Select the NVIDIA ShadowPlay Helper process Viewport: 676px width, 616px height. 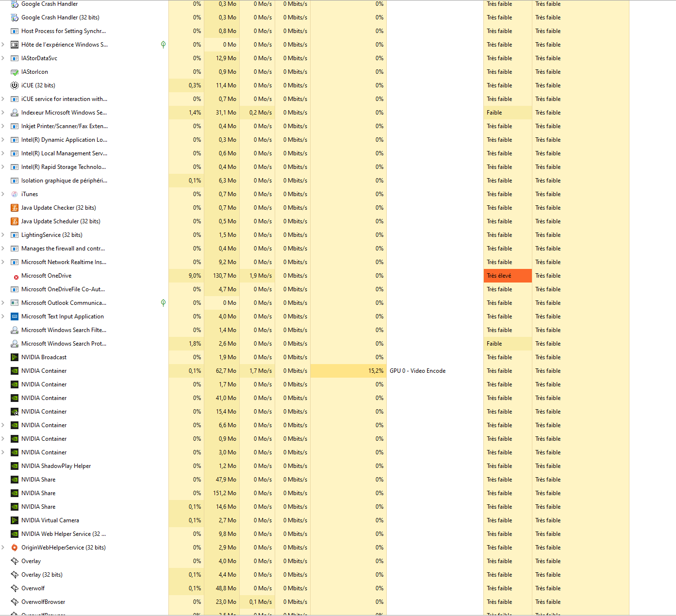(x=56, y=466)
